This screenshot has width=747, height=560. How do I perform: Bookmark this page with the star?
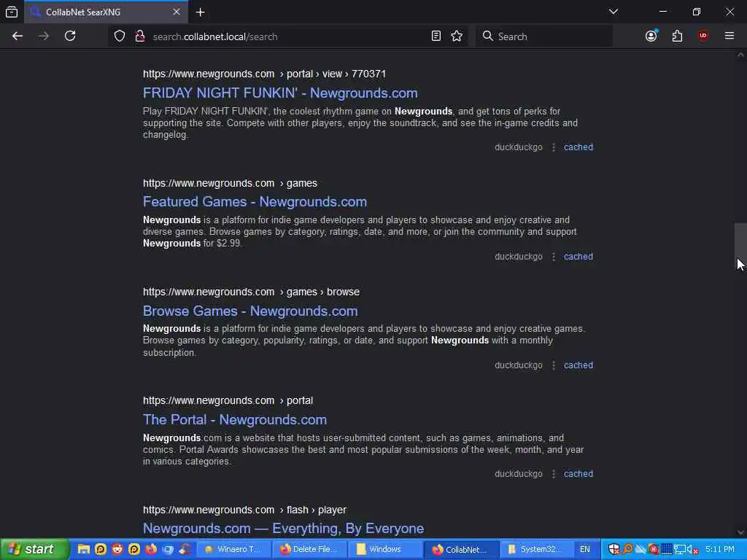point(457,36)
